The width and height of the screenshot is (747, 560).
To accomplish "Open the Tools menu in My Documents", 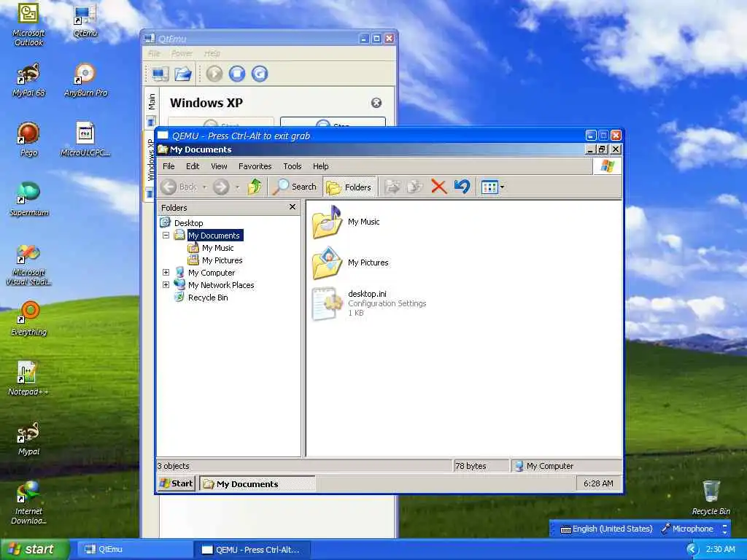I will (293, 166).
